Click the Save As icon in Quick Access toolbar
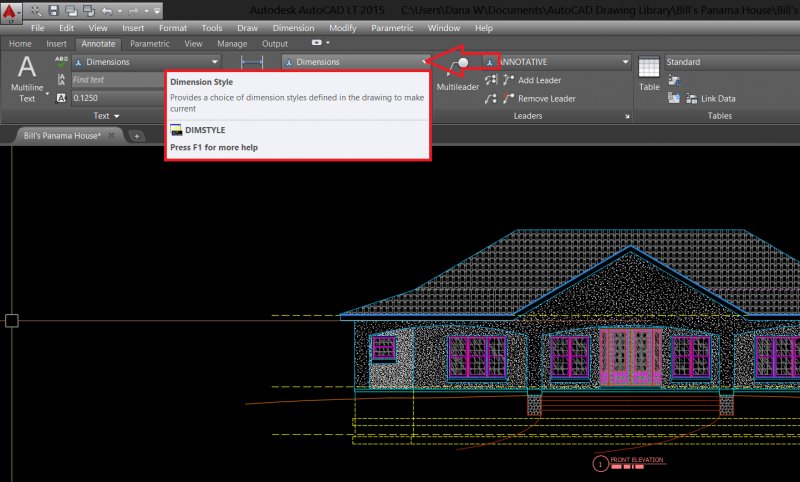Image resolution: width=800 pixels, height=482 pixels. pyautogui.click(x=71, y=10)
